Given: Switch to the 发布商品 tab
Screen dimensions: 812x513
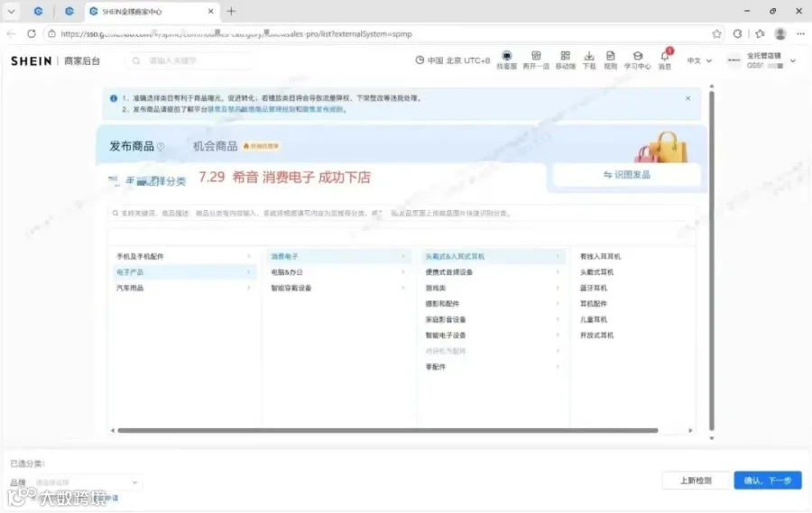Looking at the screenshot, I should pos(132,146).
